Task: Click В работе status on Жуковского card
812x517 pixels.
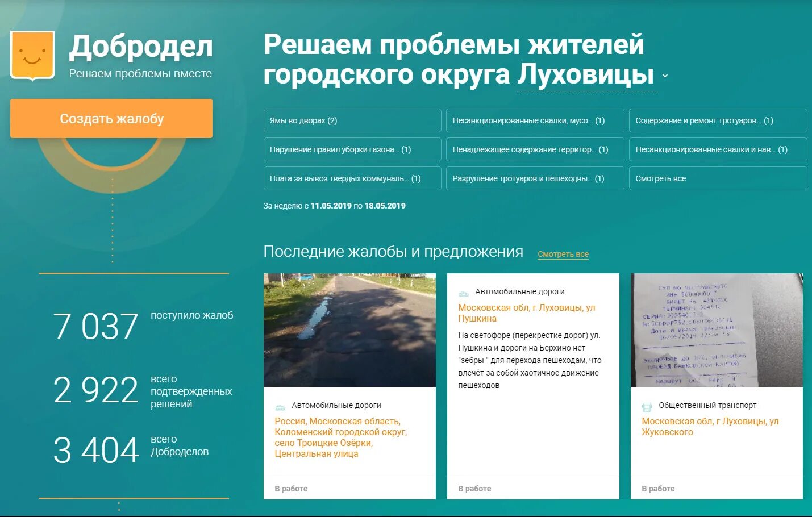Action: pyautogui.click(x=658, y=489)
